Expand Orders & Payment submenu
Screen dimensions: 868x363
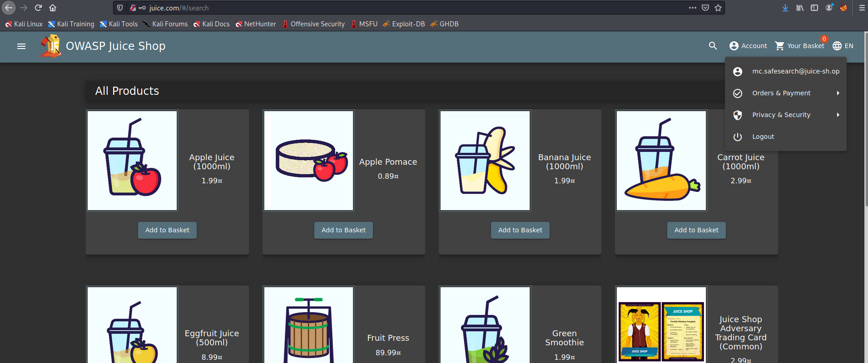tap(786, 93)
